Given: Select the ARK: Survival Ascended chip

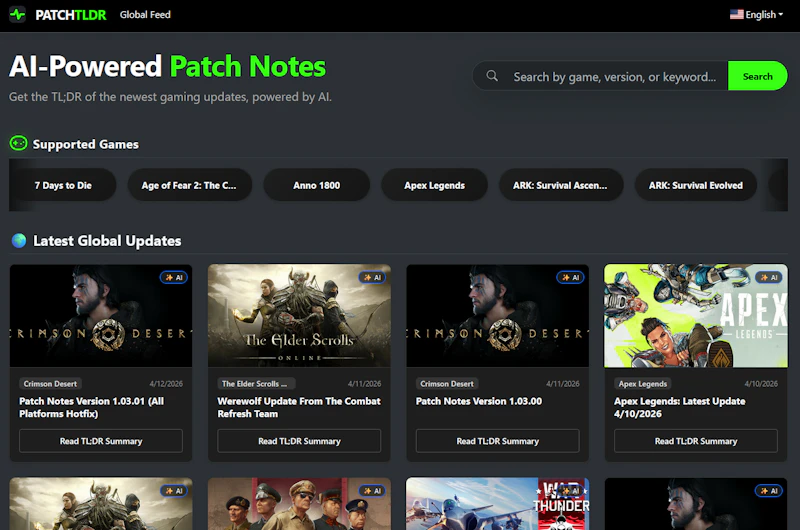Looking at the screenshot, I should coord(561,185).
